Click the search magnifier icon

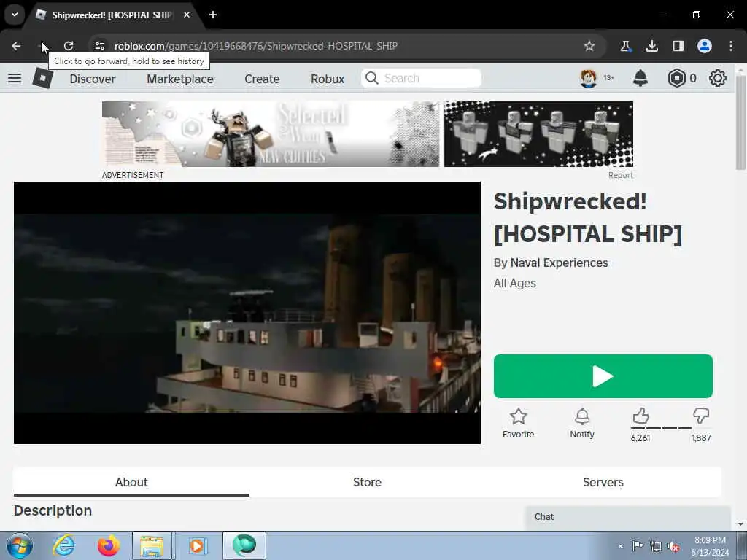[x=371, y=78]
